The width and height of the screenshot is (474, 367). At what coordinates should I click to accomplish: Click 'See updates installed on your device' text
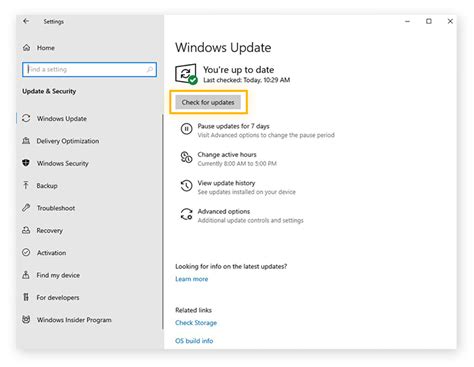tap(247, 192)
